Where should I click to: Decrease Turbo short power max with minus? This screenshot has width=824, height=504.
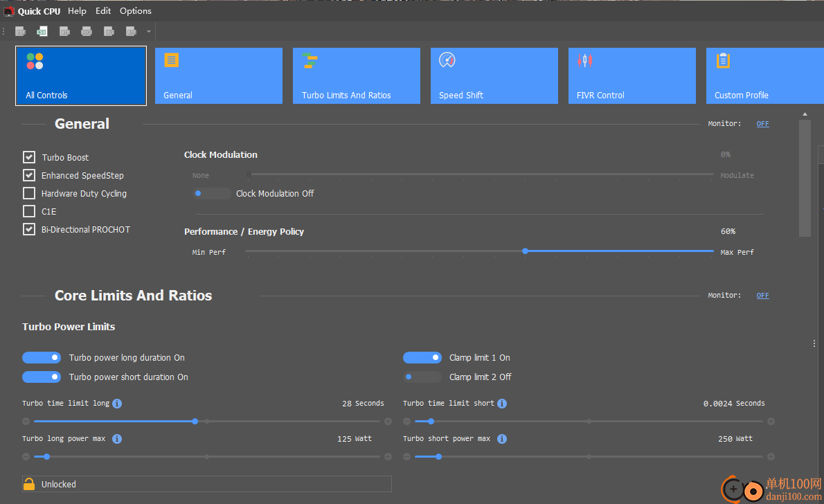click(x=406, y=457)
